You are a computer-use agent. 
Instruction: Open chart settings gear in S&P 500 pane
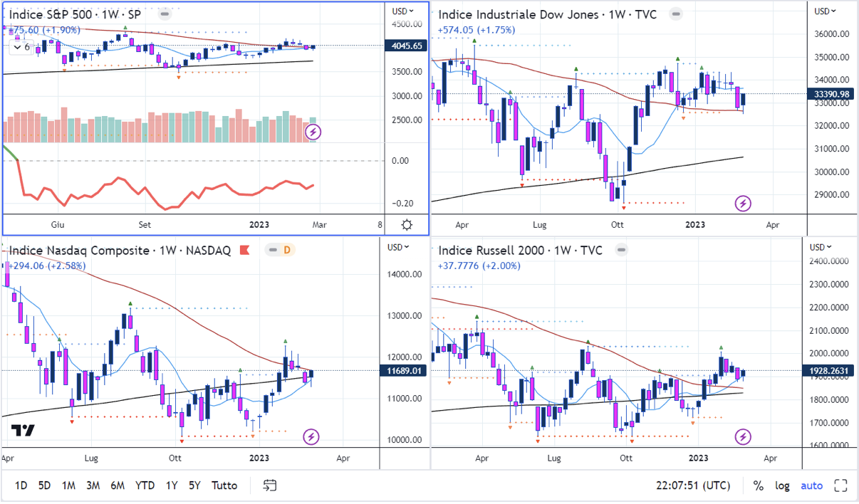[x=407, y=225]
